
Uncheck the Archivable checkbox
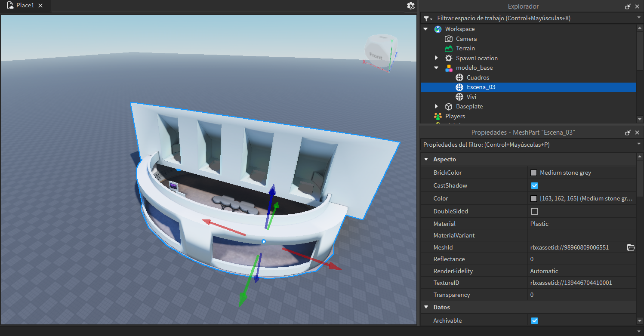(x=534, y=321)
